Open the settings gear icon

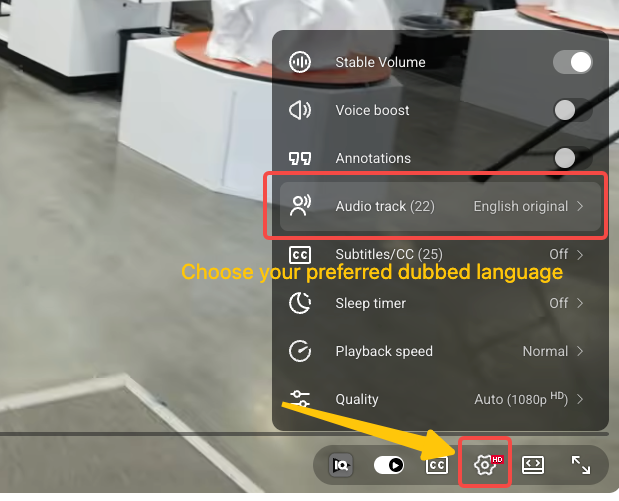click(485, 465)
